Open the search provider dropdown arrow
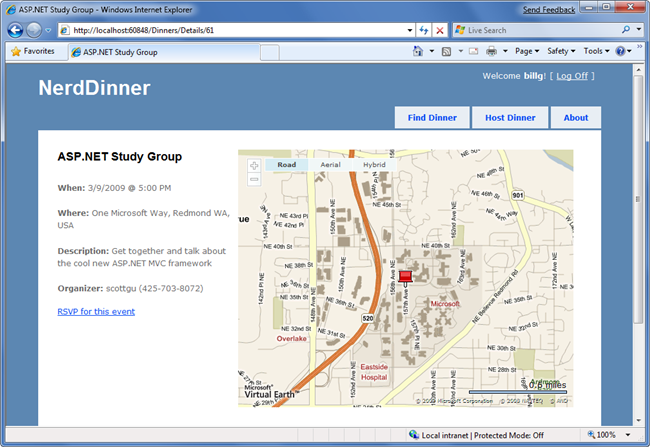 (x=638, y=30)
